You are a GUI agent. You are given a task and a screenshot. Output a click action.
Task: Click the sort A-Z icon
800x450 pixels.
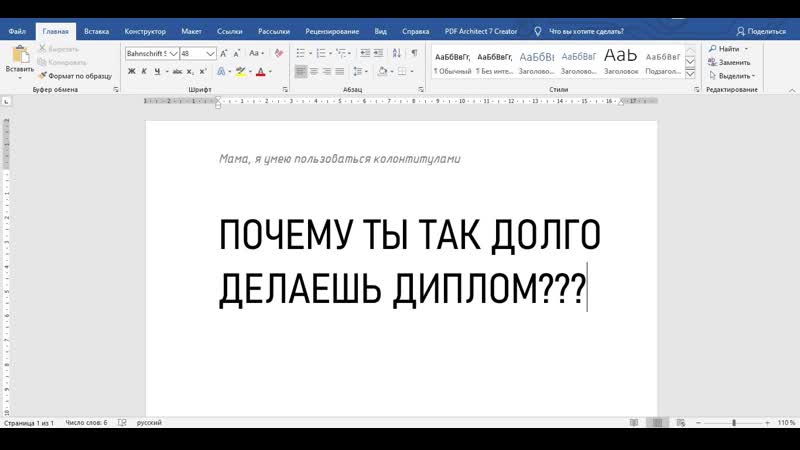(x=396, y=53)
